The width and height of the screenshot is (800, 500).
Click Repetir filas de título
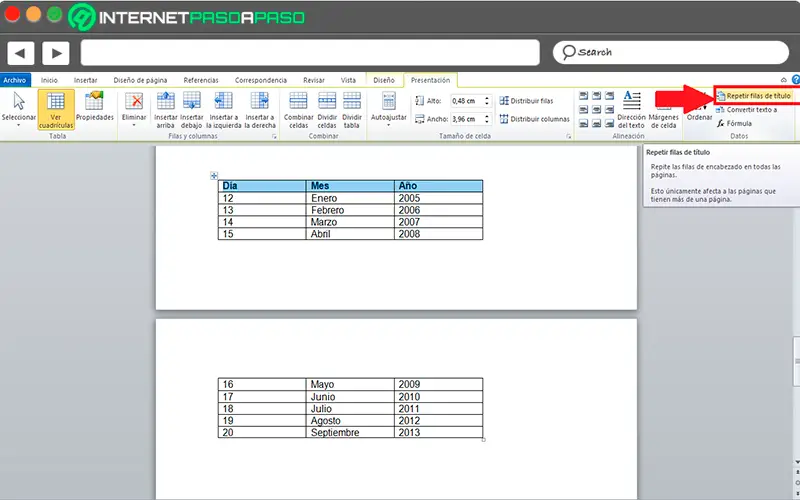[x=754, y=96]
